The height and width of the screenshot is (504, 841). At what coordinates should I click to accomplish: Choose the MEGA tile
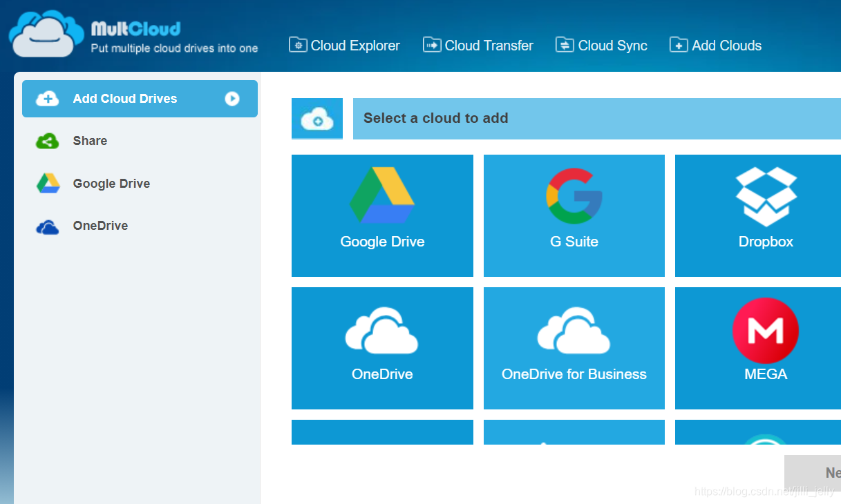pyautogui.click(x=758, y=348)
